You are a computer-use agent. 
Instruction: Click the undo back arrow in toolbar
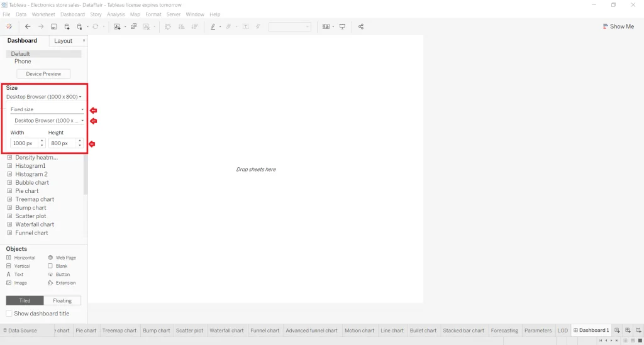click(28, 26)
